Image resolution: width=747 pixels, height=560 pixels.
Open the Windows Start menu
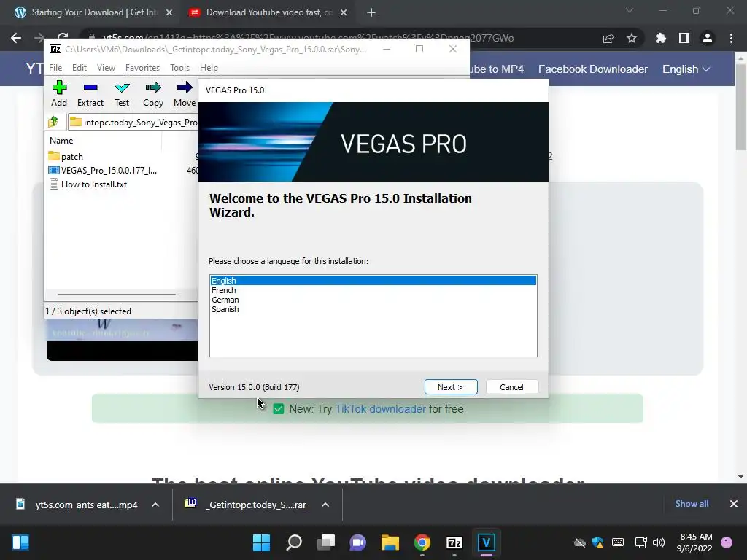click(x=261, y=542)
